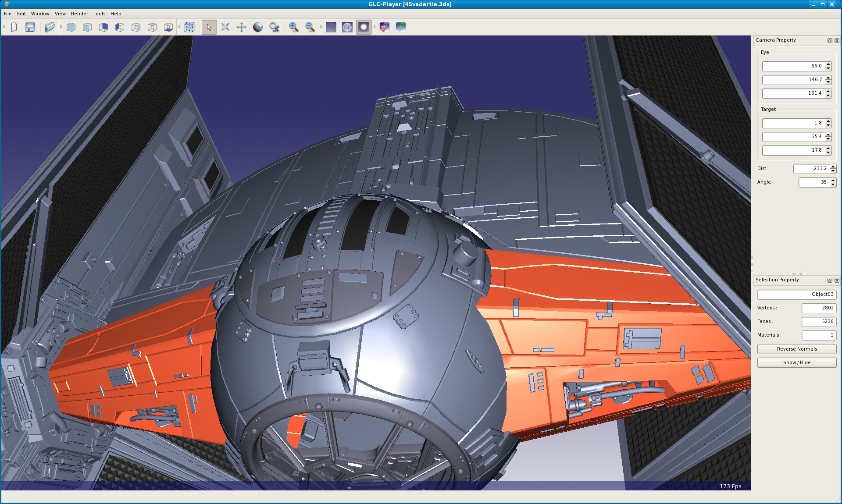This screenshot has height=504, width=842.
Task: Switch to wireframe rendering mode
Action: click(347, 27)
